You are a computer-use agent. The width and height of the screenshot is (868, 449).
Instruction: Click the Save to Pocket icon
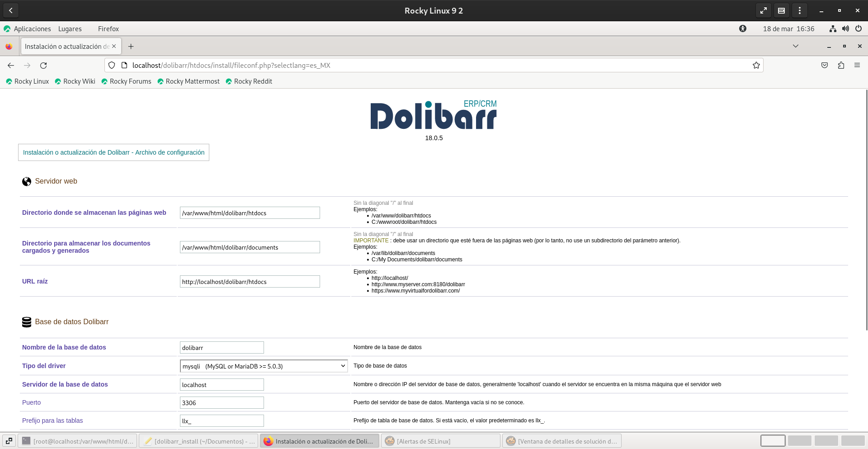pos(825,66)
